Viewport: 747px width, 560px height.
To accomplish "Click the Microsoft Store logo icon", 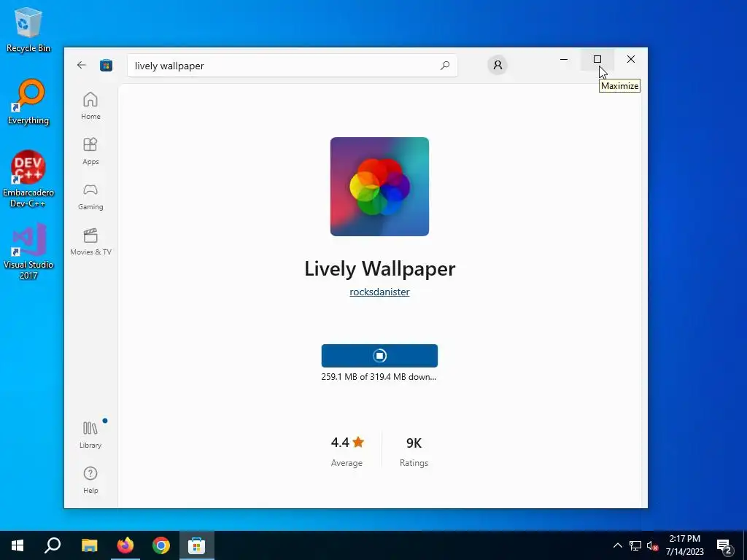I will click(107, 65).
